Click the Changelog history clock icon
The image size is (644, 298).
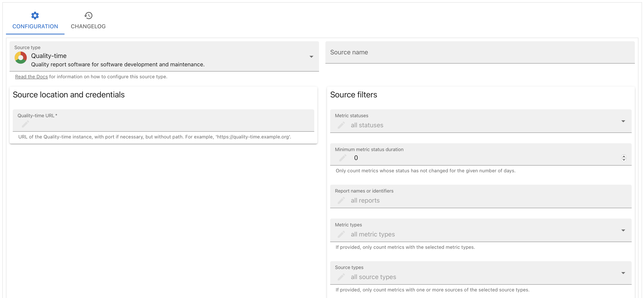(88, 16)
